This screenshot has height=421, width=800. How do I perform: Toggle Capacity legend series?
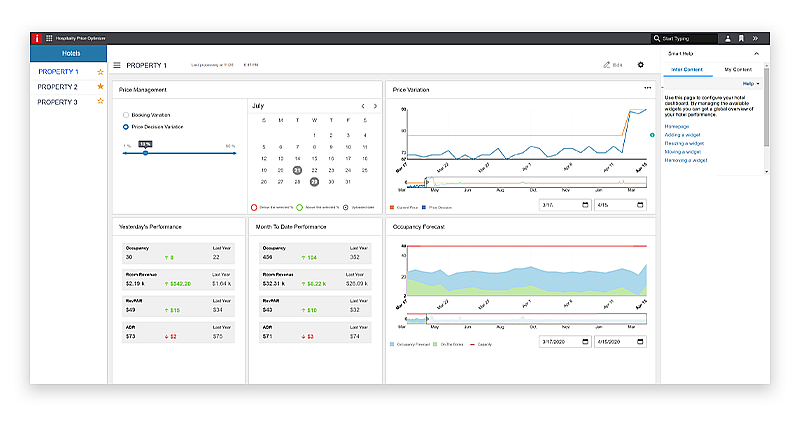481,344
